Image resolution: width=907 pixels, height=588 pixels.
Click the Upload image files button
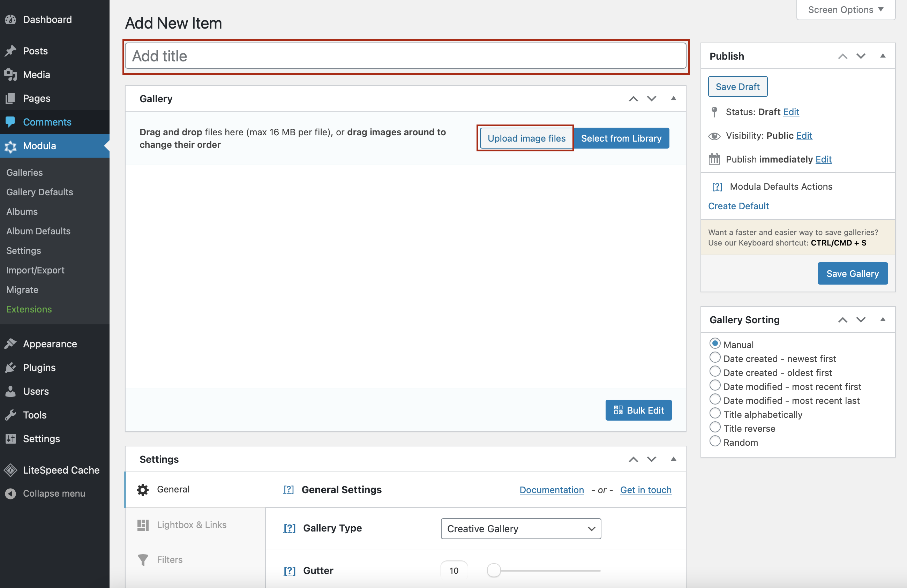(x=526, y=138)
